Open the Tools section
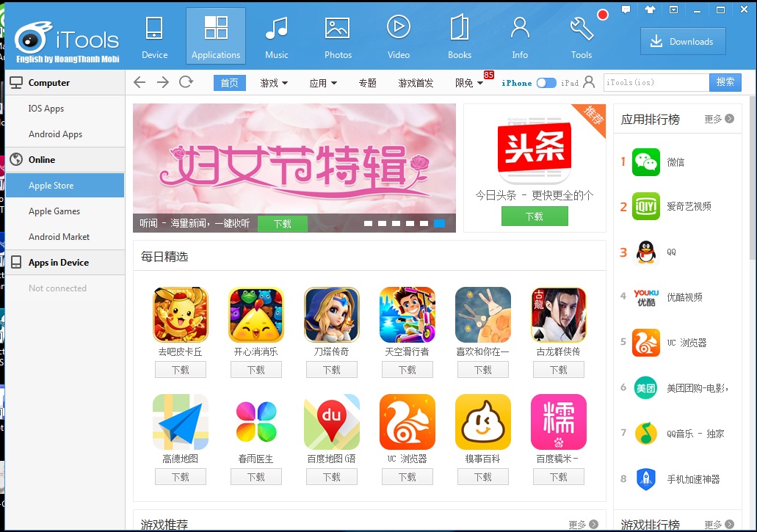Screen dimensions: 757x532 [582, 37]
